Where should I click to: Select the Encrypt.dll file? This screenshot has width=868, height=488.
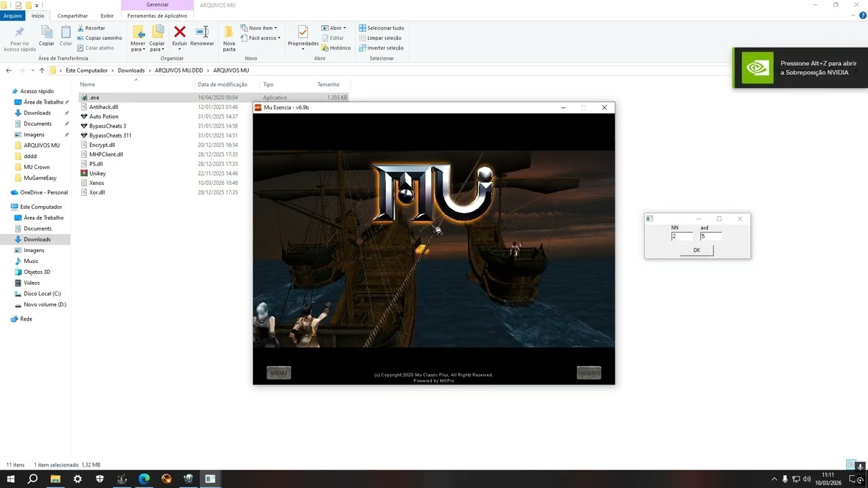[102, 145]
